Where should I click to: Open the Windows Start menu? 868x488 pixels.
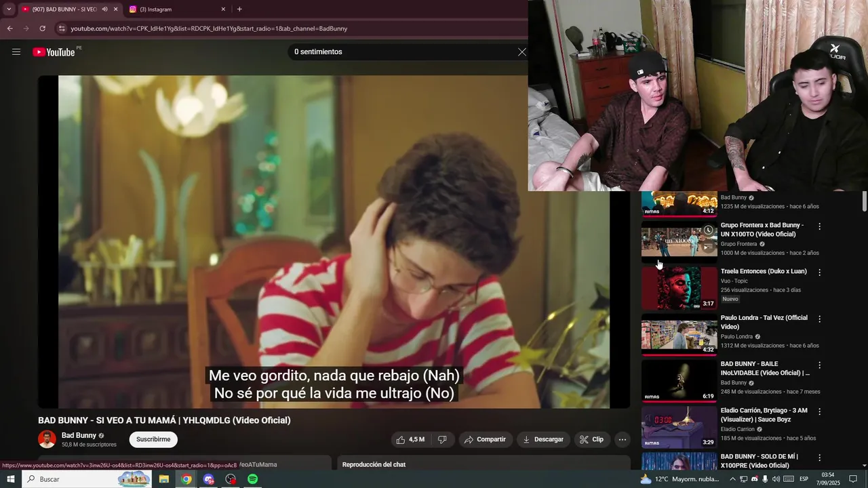(11, 479)
